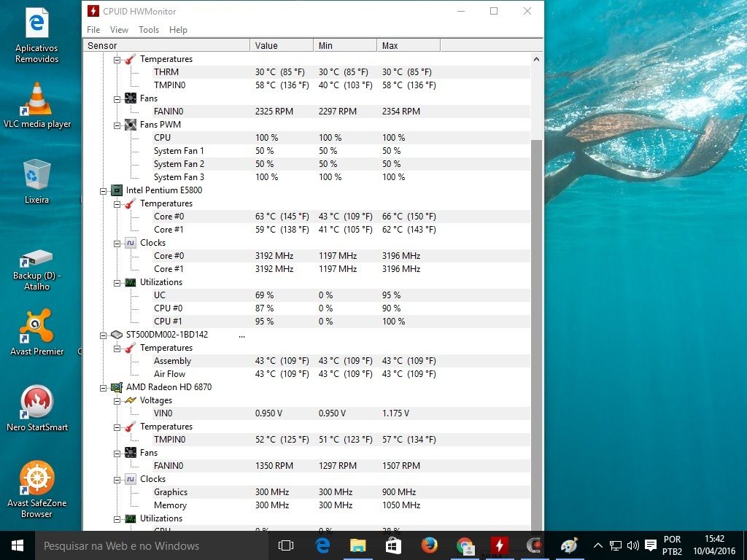Click the lightning icon beside Voltages
The height and width of the screenshot is (560, 747).
tap(131, 400)
